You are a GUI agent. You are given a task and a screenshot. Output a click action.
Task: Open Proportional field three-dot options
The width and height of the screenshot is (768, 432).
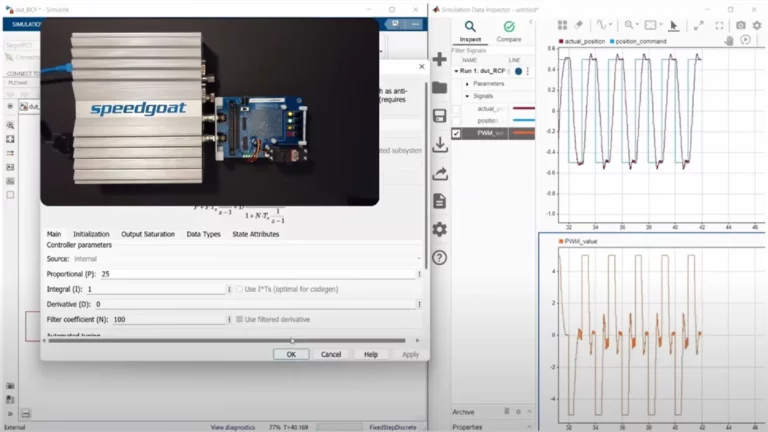pos(419,274)
